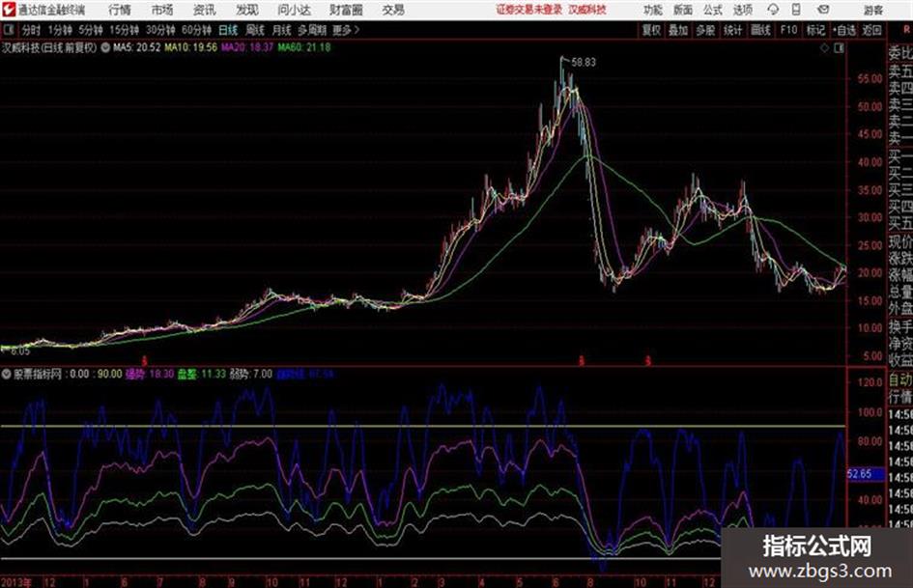Click the MA10: 19.56 indicator label
The width and height of the screenshot is (913, 588).
coord(191,47)
